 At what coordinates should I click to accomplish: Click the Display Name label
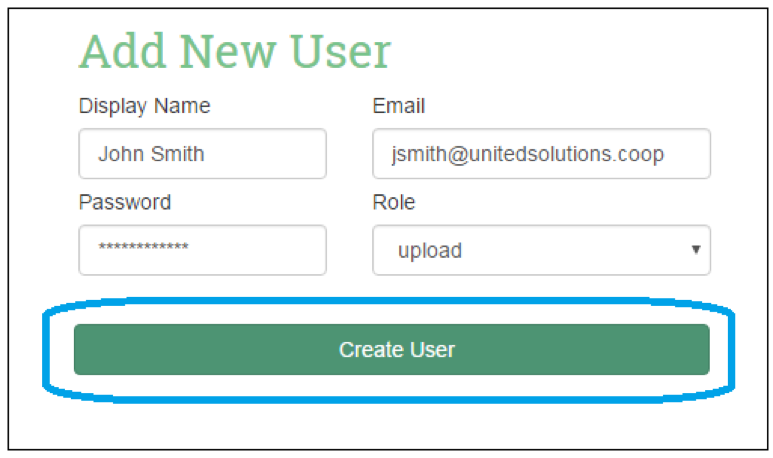point(145,106)
